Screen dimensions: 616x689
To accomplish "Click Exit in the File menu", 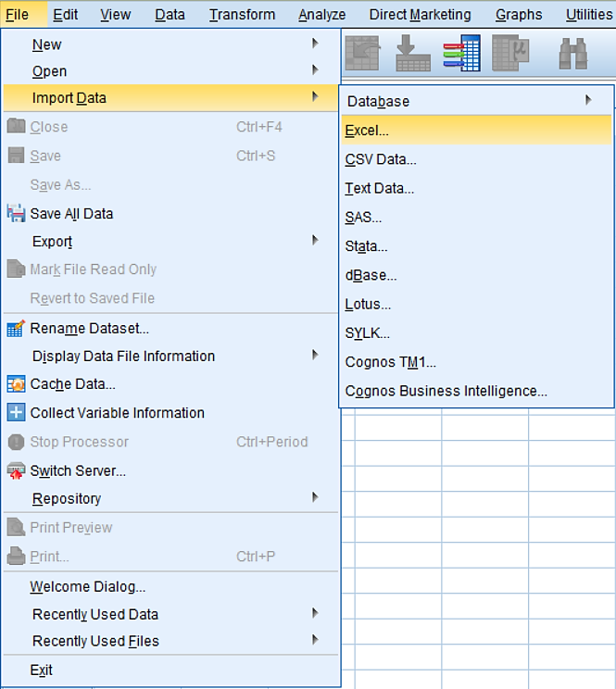I will (x=170, y=670).
